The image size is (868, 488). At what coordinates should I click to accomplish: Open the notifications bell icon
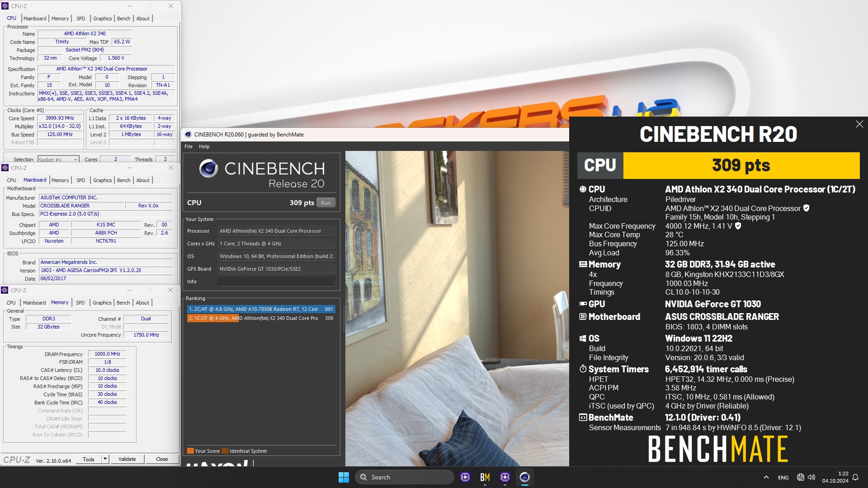[x=855, y=477]
